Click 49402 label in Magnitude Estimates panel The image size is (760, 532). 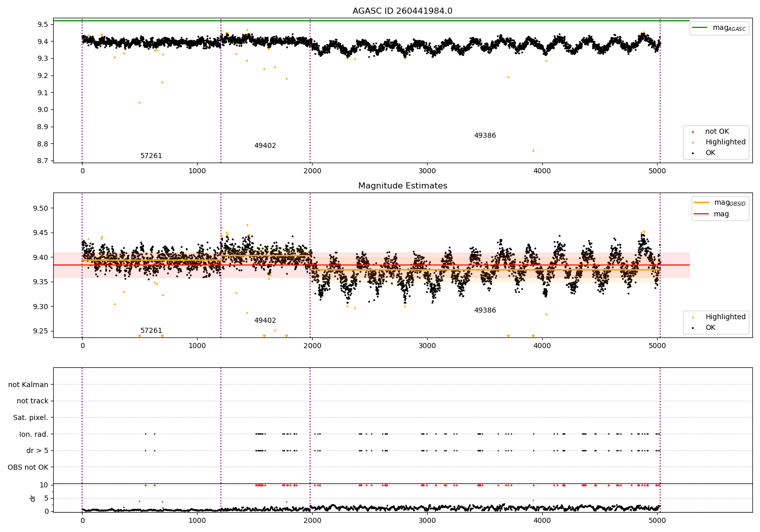pyautogui.click(x=265, y=321)
